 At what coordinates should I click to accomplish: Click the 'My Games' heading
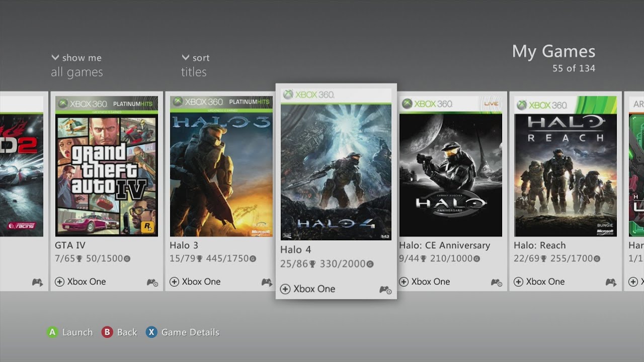point(553,51)
